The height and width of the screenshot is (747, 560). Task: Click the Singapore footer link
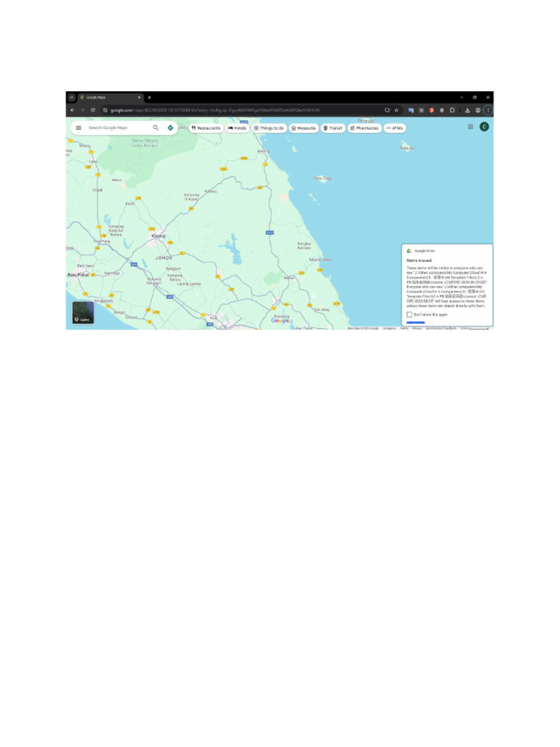click(x=389, y=328)
